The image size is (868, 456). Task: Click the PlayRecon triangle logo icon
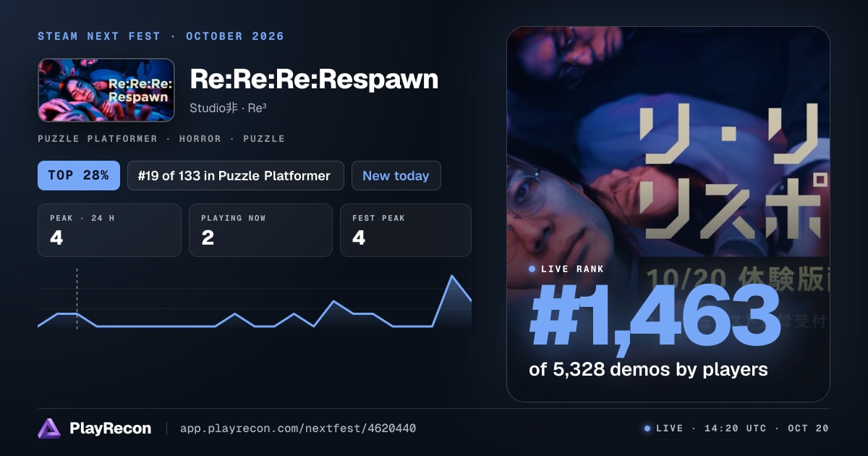49,428
